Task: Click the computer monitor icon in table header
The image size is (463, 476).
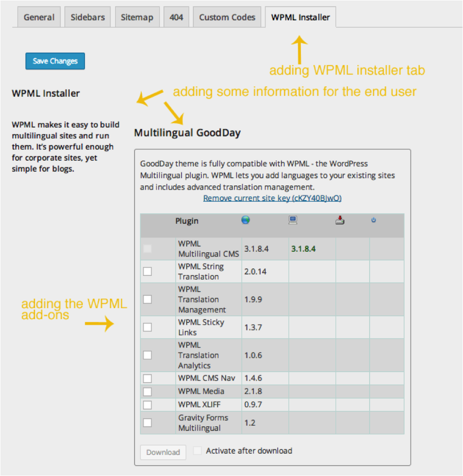Action: coord(293,220)
